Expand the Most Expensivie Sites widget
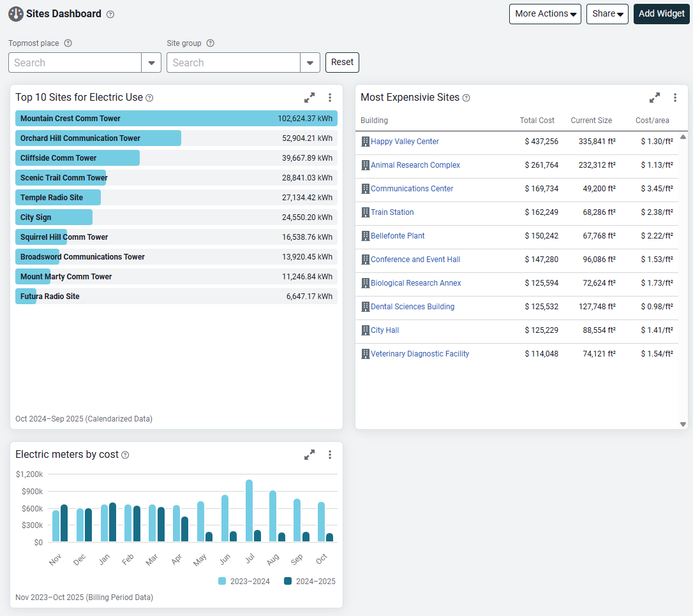This screenshot has height=616, width=693. click(655, 98)
